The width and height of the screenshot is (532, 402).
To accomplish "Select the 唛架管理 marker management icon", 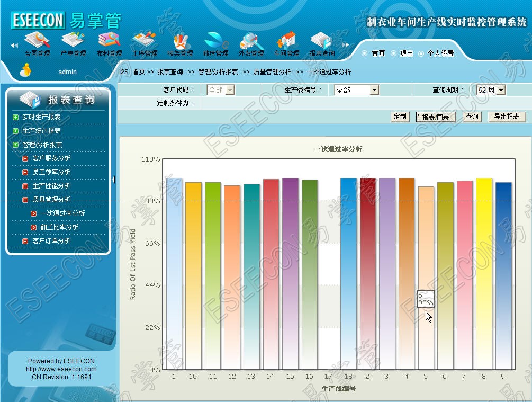I will click(180, 41).
